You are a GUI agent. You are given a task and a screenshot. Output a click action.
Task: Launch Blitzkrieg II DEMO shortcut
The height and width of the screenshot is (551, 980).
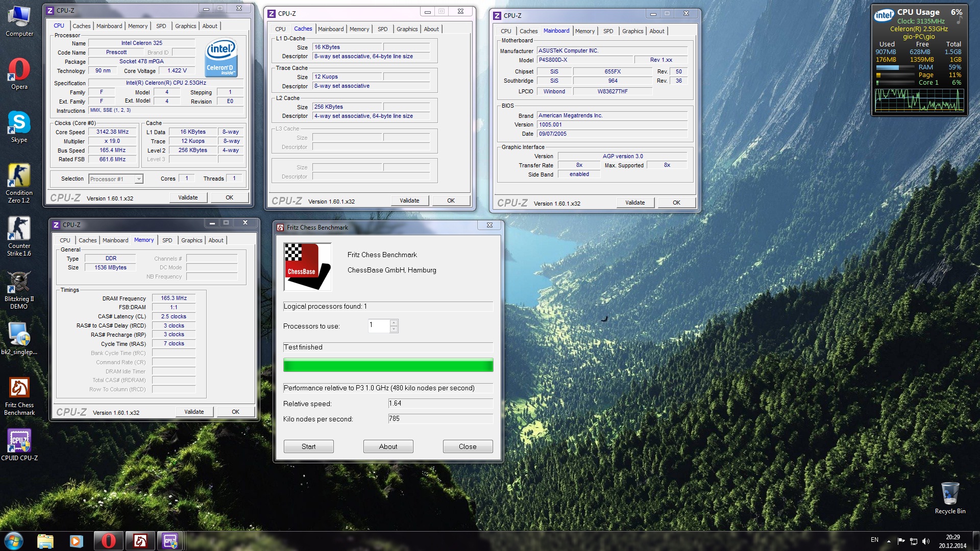[x=19, y=282]
